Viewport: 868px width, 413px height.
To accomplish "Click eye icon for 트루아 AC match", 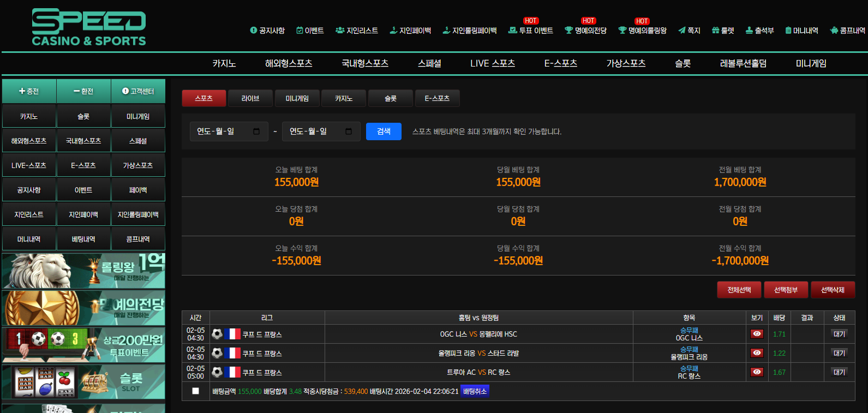I will [757, 372].
